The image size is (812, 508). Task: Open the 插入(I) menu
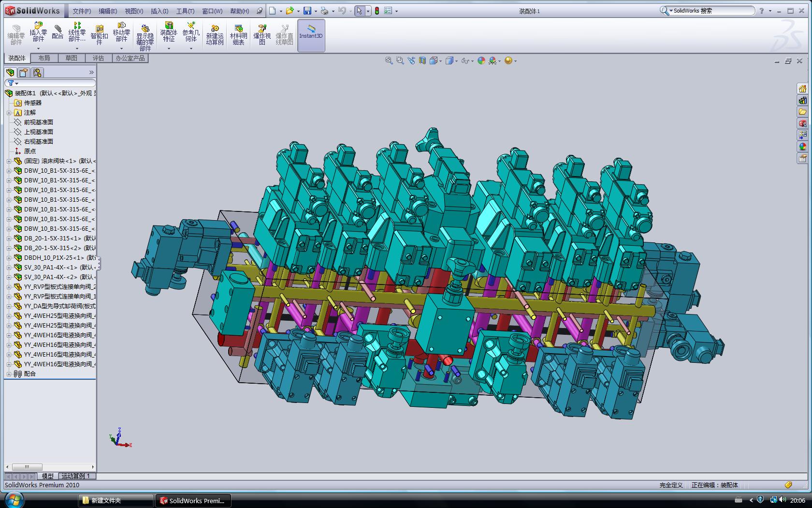[159, 11]
